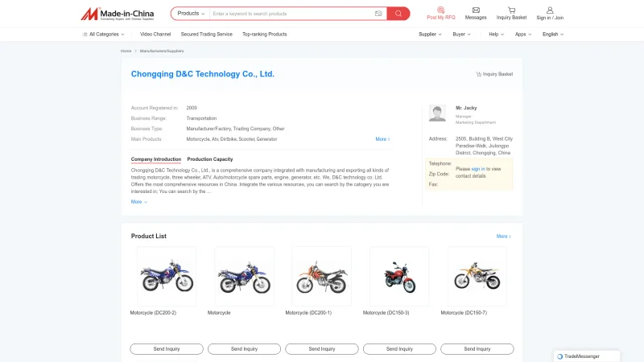Expand the Supplier dropdown
Viewport: 644px width, 362px height.
click(430, 35)
